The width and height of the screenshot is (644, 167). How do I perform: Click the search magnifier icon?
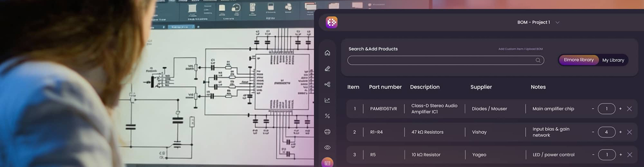538,60
